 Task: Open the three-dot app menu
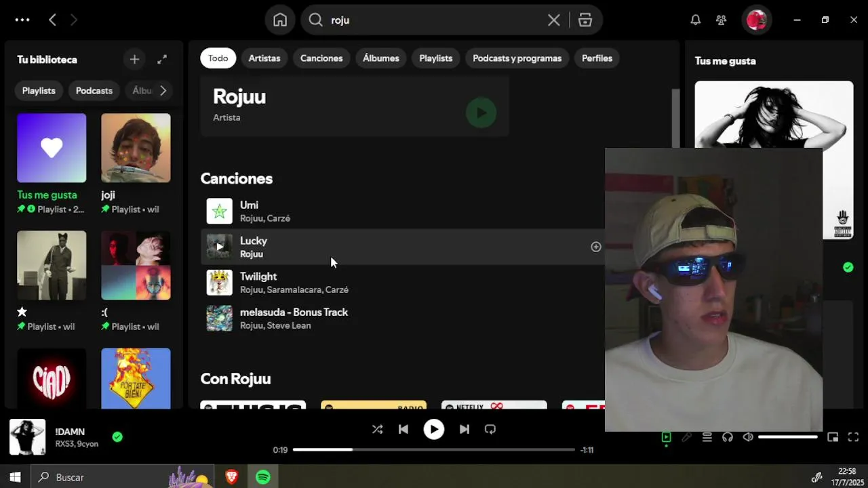(x=22, y=20)
